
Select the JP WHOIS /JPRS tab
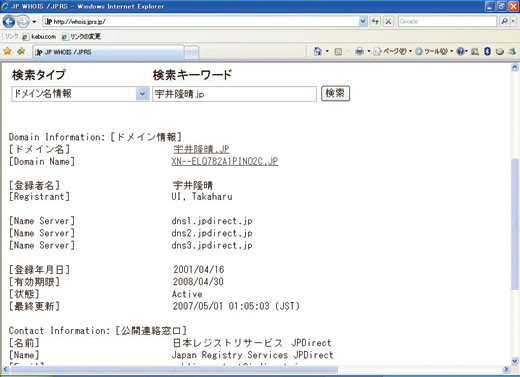click(x=108, y=52)
